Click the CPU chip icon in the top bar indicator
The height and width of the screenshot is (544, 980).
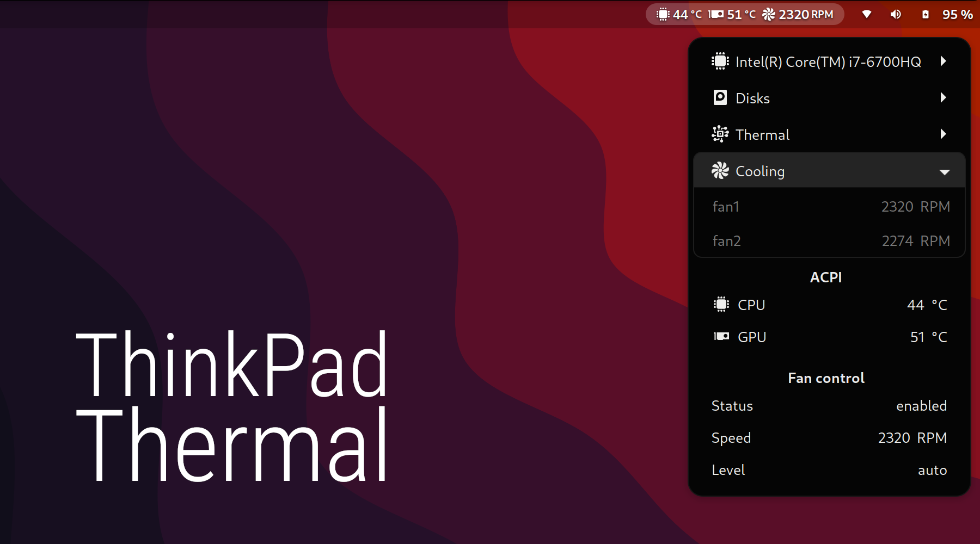663,14
